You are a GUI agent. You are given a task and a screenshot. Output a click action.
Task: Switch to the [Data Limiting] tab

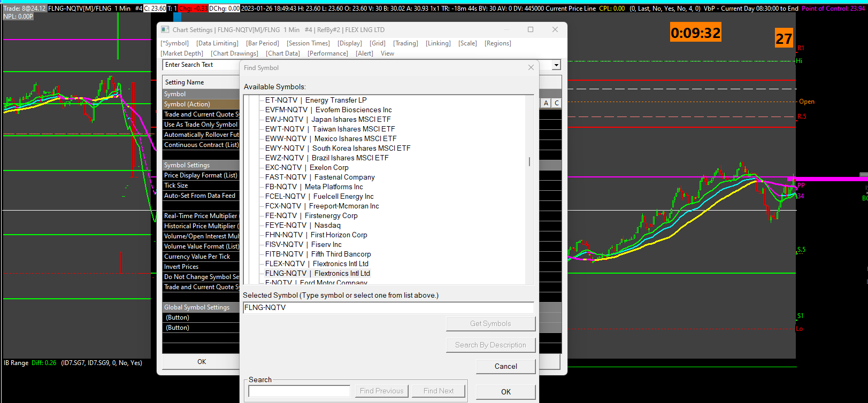(x=217, y=43)
